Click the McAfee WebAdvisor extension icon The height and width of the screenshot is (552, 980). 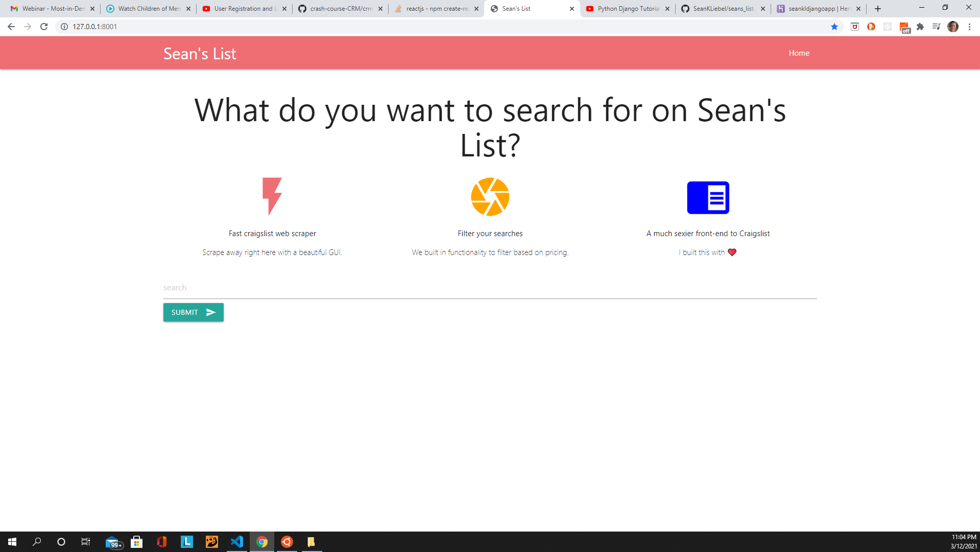[854, 27]
